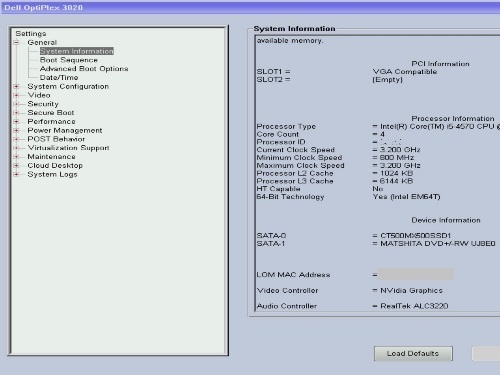Image resolution: width=500 pixels, height=375 pixels.
Task: Select the Video category label
Action: 39,95
